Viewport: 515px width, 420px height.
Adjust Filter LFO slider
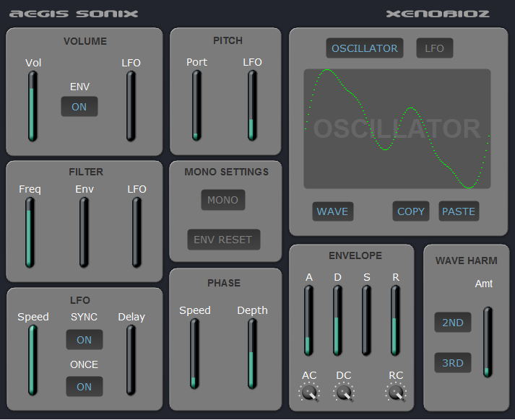(137, 232)
